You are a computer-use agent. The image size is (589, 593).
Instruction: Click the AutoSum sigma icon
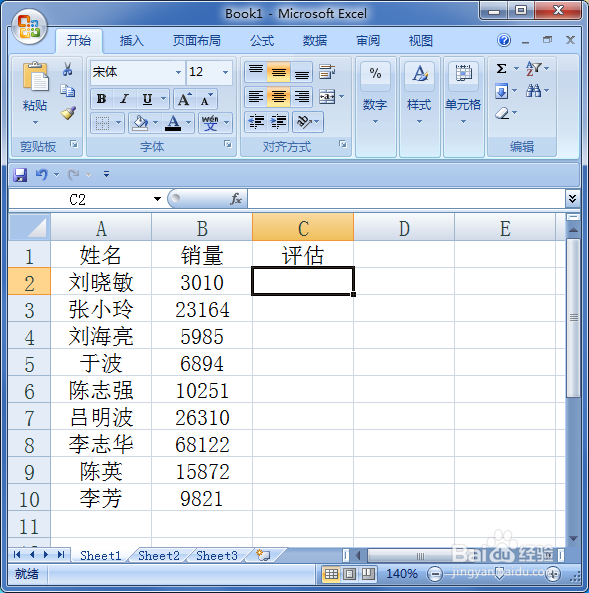tap(501, 68)
